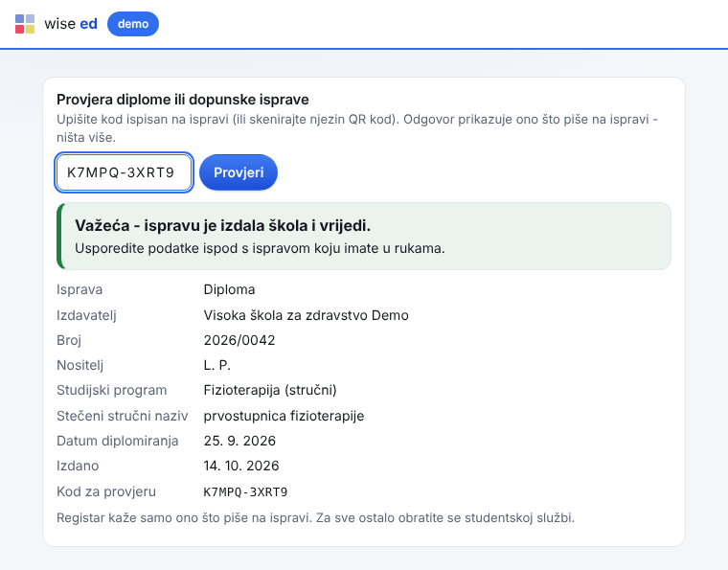Click the graduation date '25. 9. 2026'
Screen dimensions: 728x570
239,441
